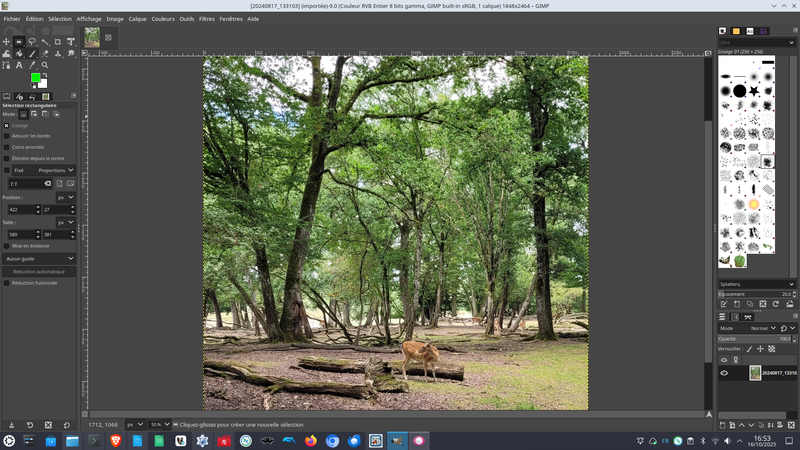
Task: Click the 'Réduction automatique' button
Action: pyautogui.click(x=39, y=271)
